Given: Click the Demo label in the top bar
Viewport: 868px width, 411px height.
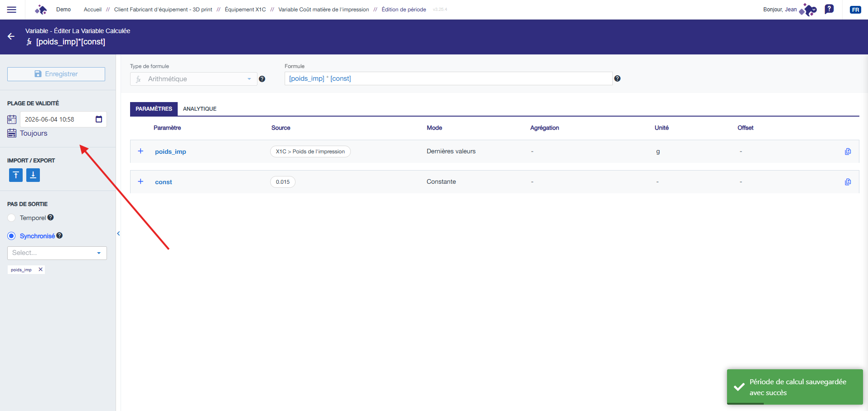Looking at the screenshot, I should [63, 10].
